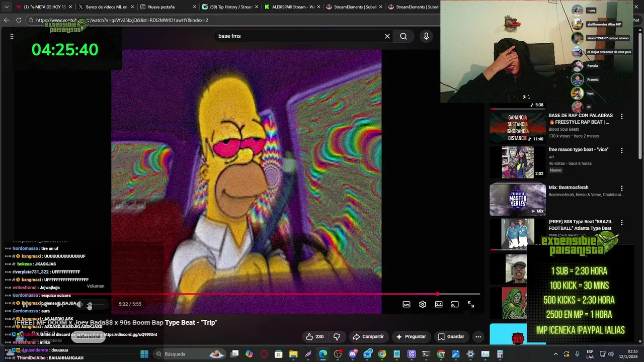
Task: Open the YouTube hamburger guide menu
Action: click(12, 36)
